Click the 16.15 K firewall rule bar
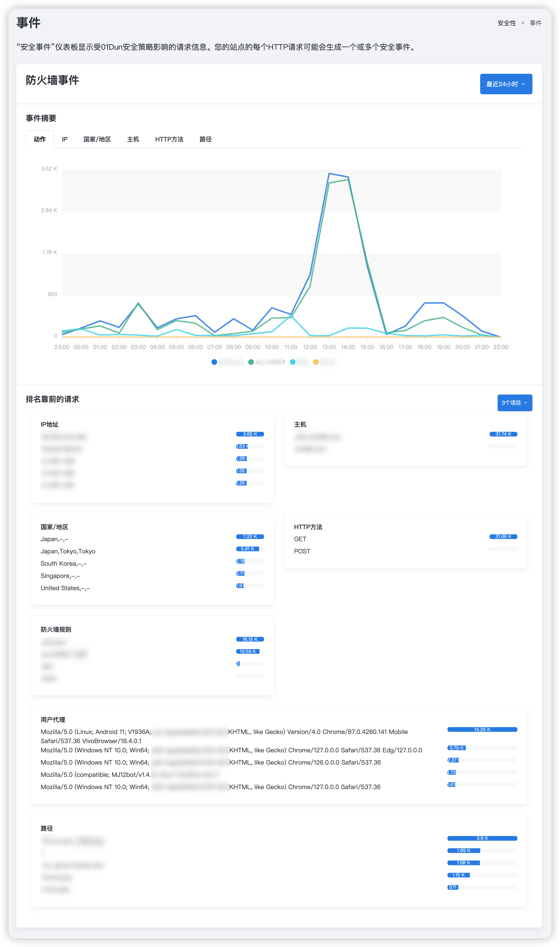 pyautogui.click(x=250, y=639)
